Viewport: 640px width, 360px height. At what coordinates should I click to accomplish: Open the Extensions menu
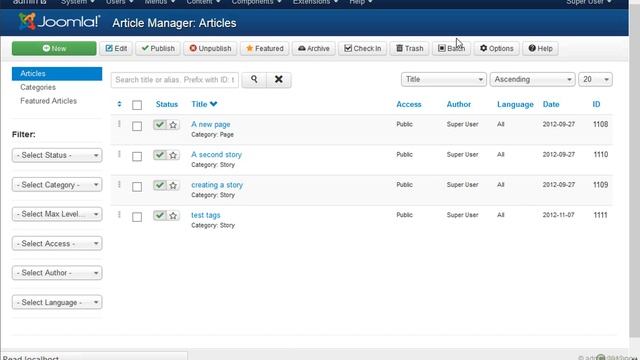coord(315,2)
